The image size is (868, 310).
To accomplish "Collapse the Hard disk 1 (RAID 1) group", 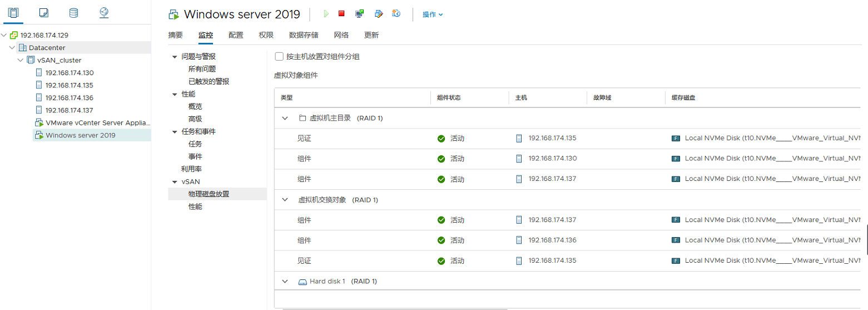I will [285, 282].
